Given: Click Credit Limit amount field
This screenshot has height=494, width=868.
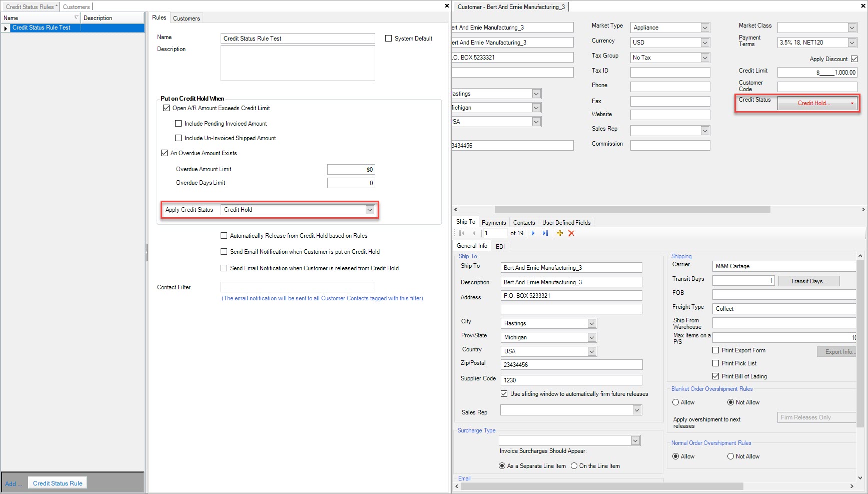Looking at the screenshot, I should [x=817, y=72].
